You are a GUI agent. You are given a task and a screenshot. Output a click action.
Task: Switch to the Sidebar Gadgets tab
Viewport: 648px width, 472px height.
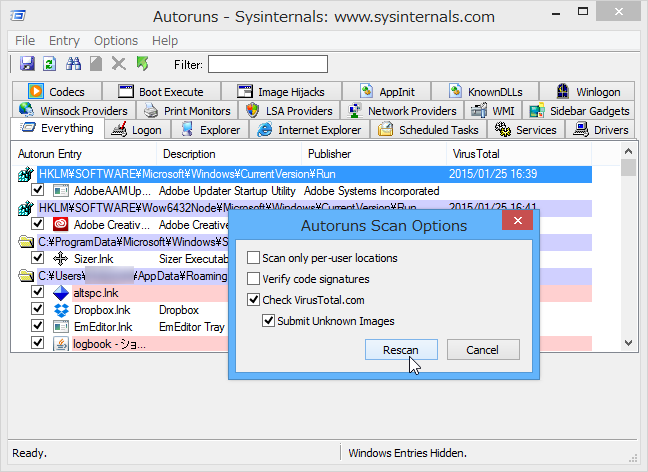coord(579,110)
